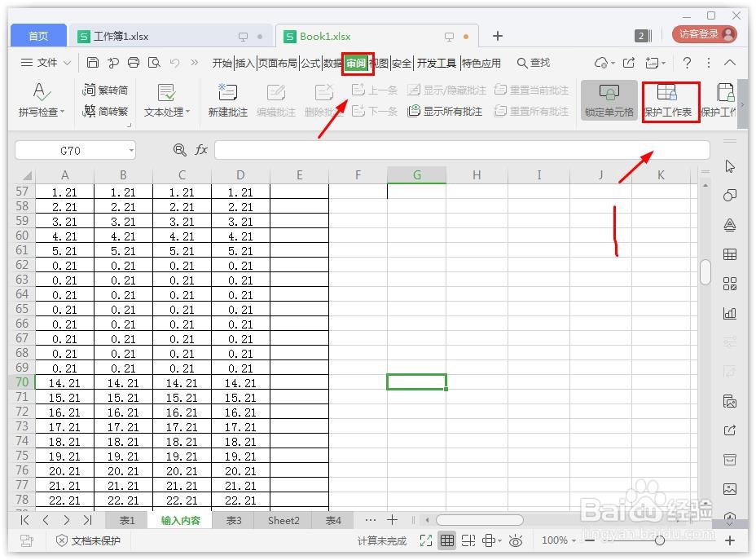Open the sheet list via ... button
The image size is (756, 560).
[371, 520]
